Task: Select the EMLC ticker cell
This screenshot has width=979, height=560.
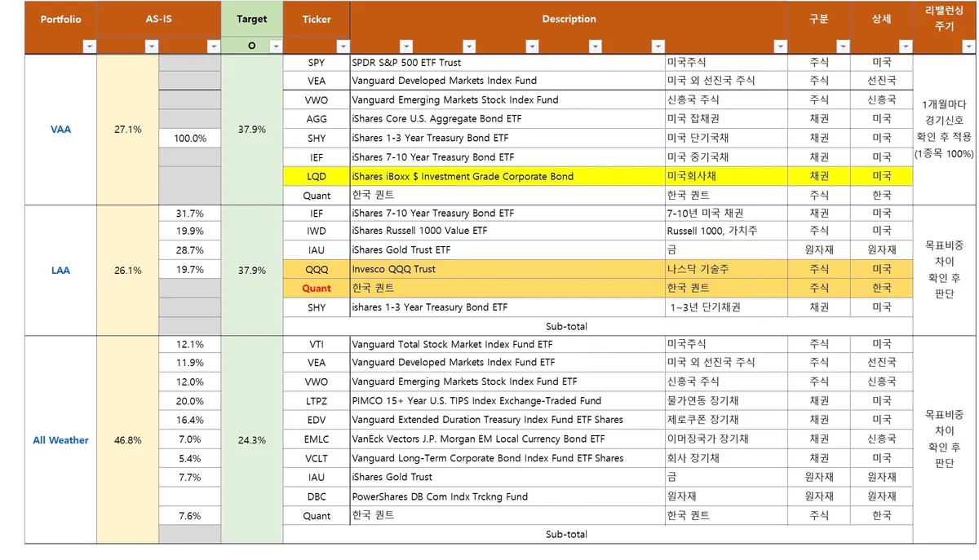Action: click(x=317, y=439)
